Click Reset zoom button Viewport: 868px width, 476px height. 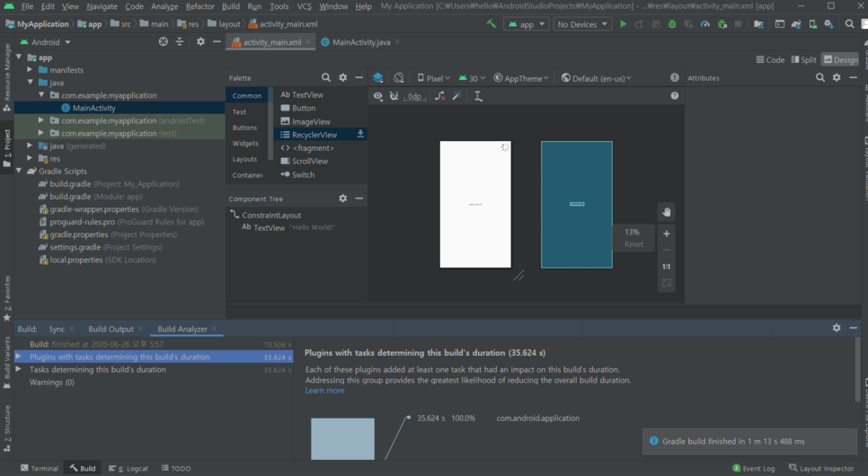(x=633, y=244)
